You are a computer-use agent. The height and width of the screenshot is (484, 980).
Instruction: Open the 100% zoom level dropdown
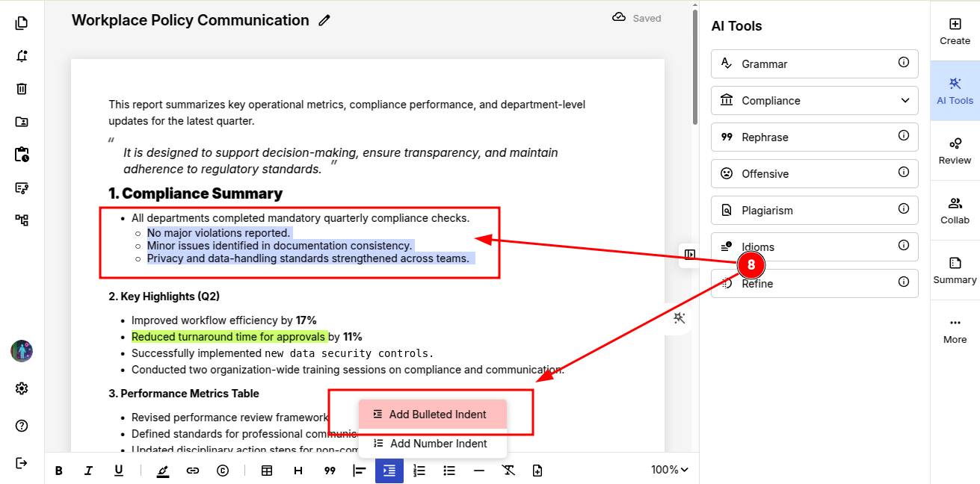[669, 470]
